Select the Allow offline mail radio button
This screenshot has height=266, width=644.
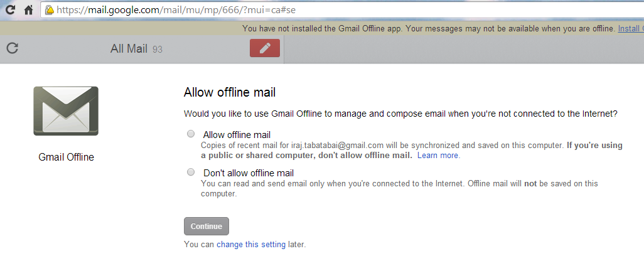[x=191, y=134]
